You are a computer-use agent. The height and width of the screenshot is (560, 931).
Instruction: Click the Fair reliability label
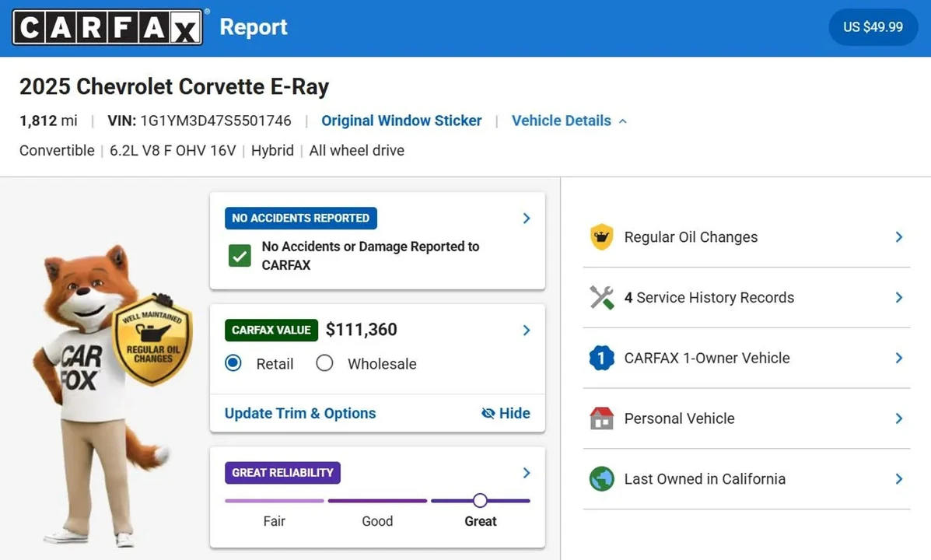click(275, 521)
